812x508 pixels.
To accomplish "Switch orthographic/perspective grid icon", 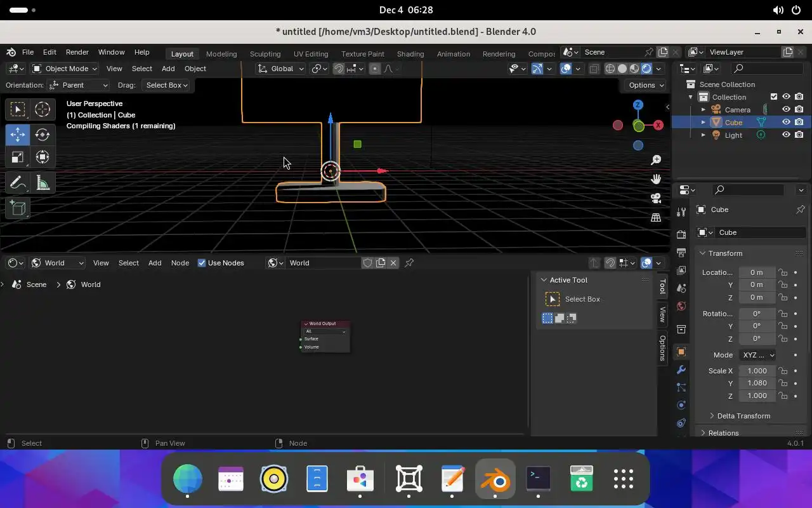I will 656,217.
